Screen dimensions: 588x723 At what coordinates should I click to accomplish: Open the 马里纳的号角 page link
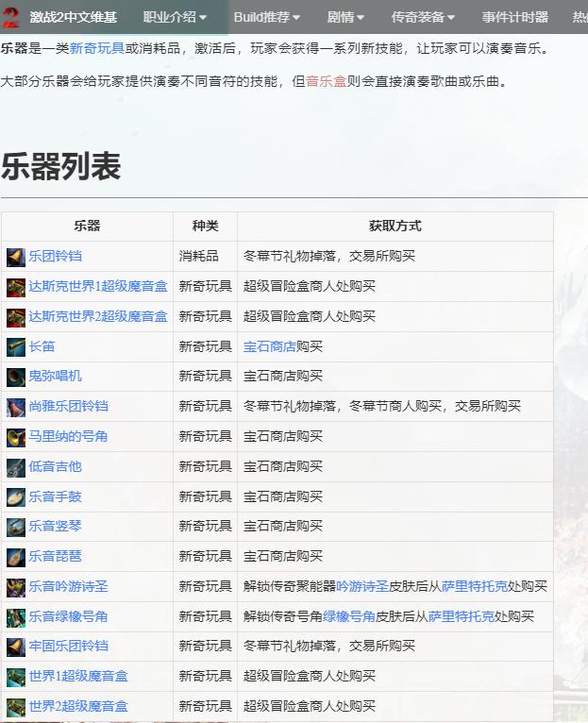(x=68, y=436)
